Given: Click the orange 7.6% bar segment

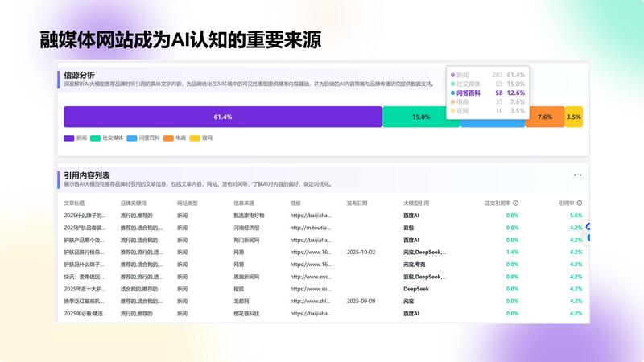Looking at the screenshot, I should click(x=545, y=117).
